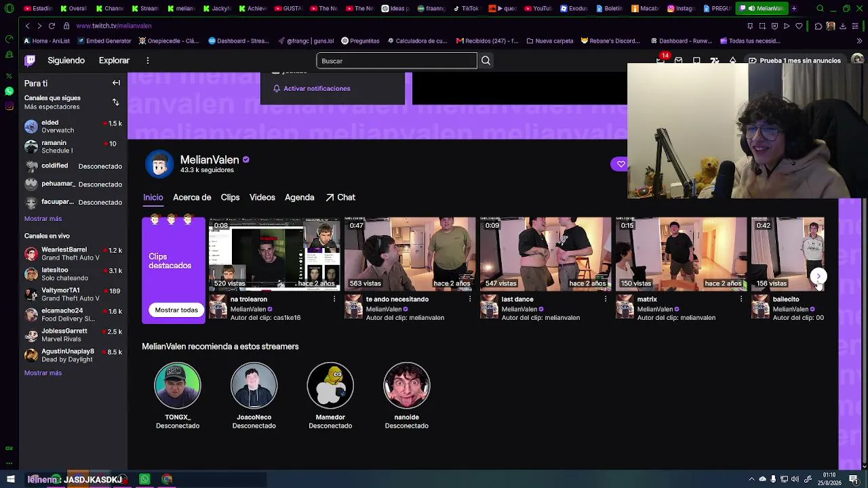The image size is (868, 488).
Task: Switch to the Videos tab
Action: pos(262,197)
